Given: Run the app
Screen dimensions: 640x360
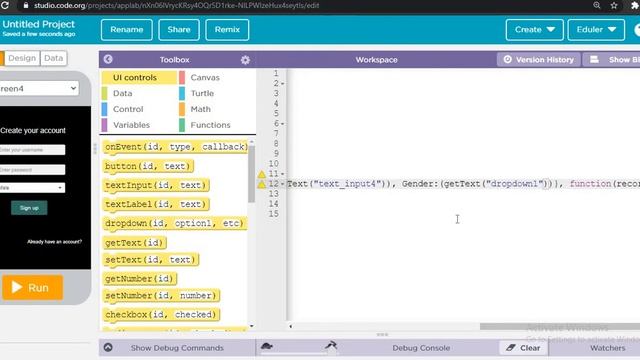Looking at the screenshot, I should (33, 287).
